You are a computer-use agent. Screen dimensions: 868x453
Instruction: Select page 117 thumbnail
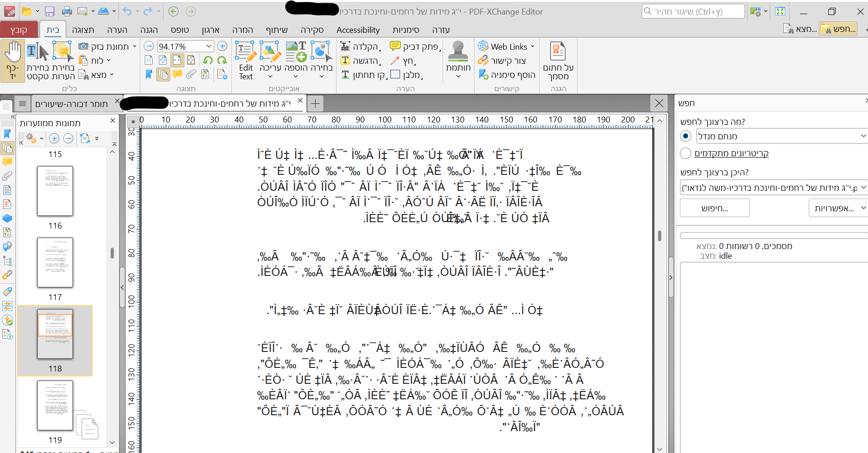tap(55, 262)
